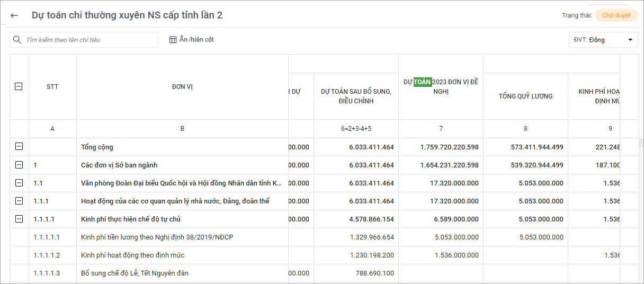The height and width of the screenshot is (284, 644).
Task: Click the DỰ TOÁN SAU BỔ SUNG, ĐIỀU CHỈNH header
Action: click(x=356, y=96)
